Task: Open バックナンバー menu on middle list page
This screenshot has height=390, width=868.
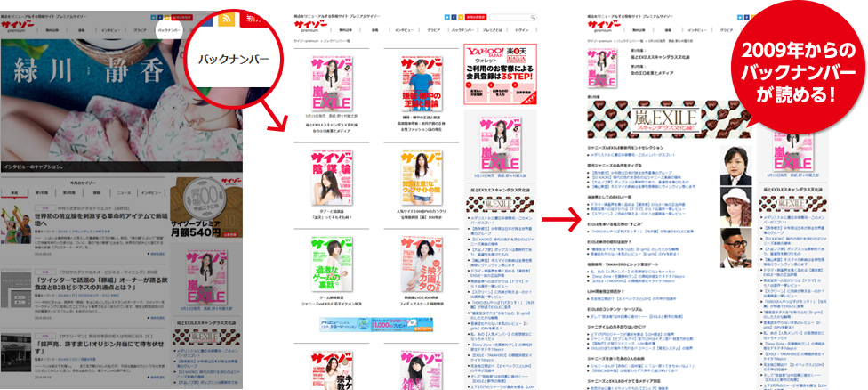Action: click(462, 30)
